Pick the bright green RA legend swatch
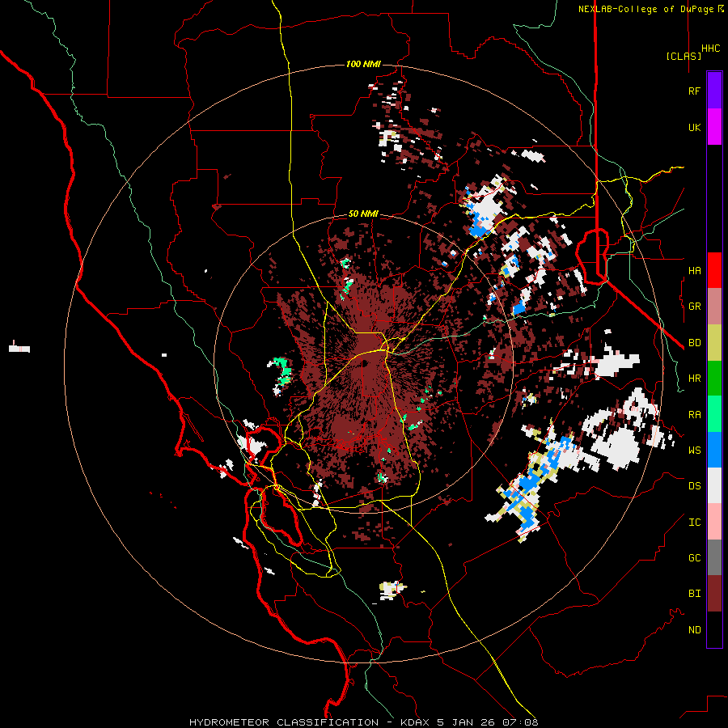728x728 pixels. point(714,414)
